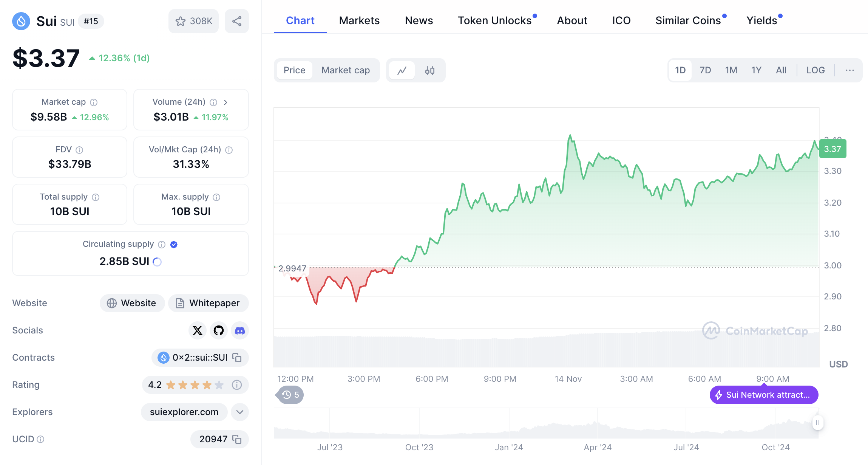Open Sui Network attract news marker
Screen dimensions: 868x465
tap(764, 395)
